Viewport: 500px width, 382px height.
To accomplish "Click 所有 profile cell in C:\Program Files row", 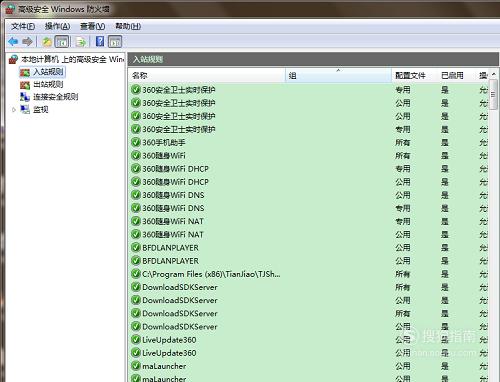I will click(403, 274).
